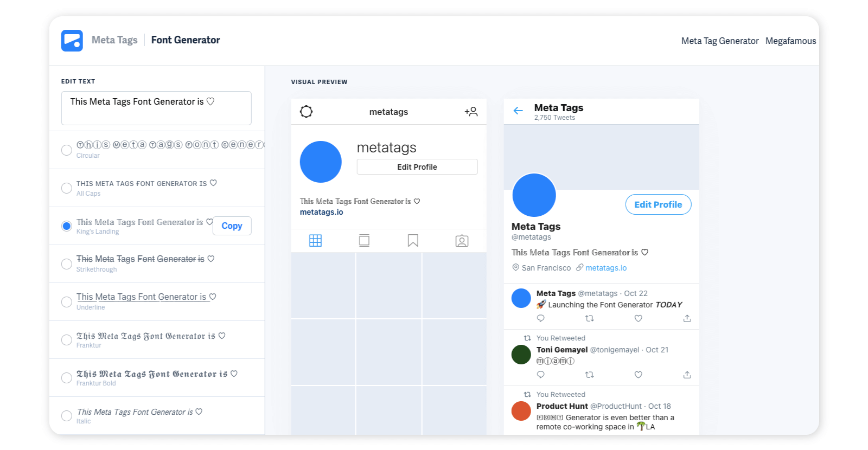Retweet the Meta Tags Oct 22 tweet
The height and width of the screenshot is (450, 868).
[x=589, y=318]
